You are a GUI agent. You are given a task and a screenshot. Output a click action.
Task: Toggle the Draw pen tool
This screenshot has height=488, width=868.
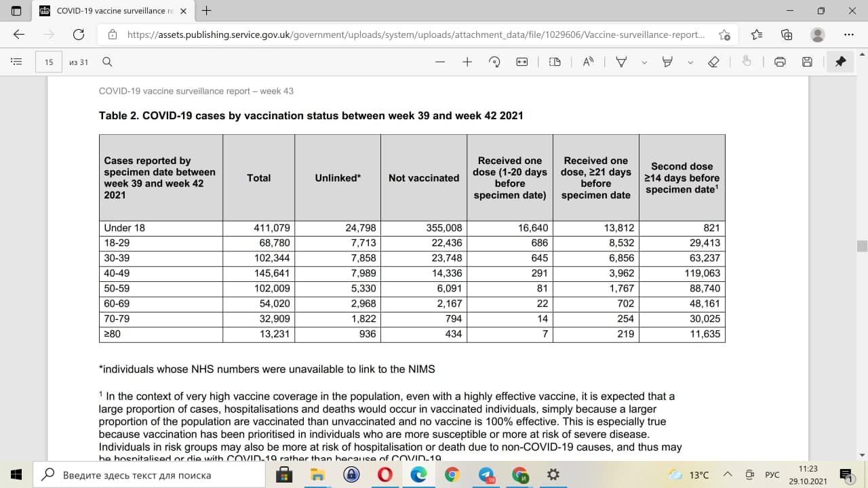(621, 62)
